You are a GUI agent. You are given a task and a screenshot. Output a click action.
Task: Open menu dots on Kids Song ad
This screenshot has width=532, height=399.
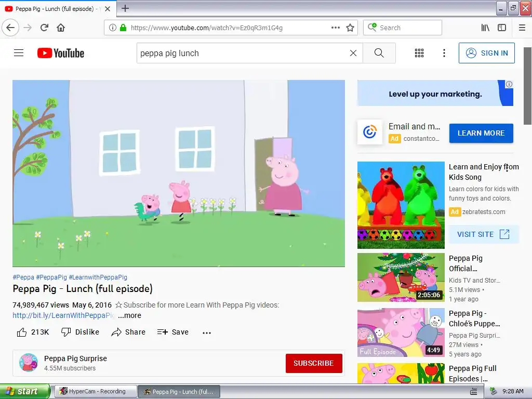507,168
